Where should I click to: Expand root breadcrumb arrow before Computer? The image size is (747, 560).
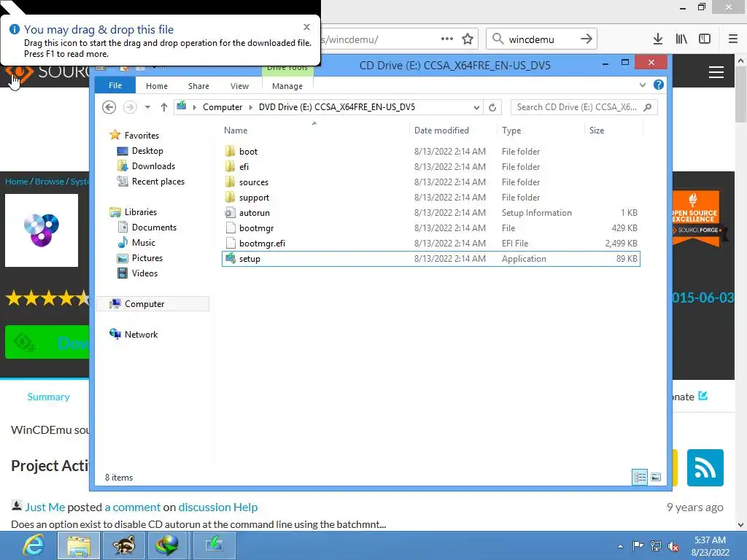point(194,107)
